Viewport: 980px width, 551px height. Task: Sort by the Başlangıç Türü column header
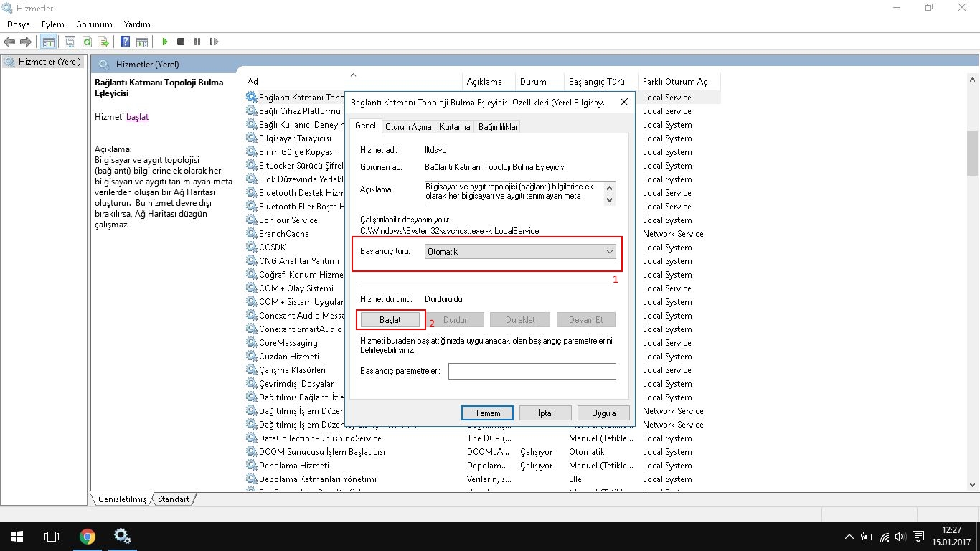(600, 82)
